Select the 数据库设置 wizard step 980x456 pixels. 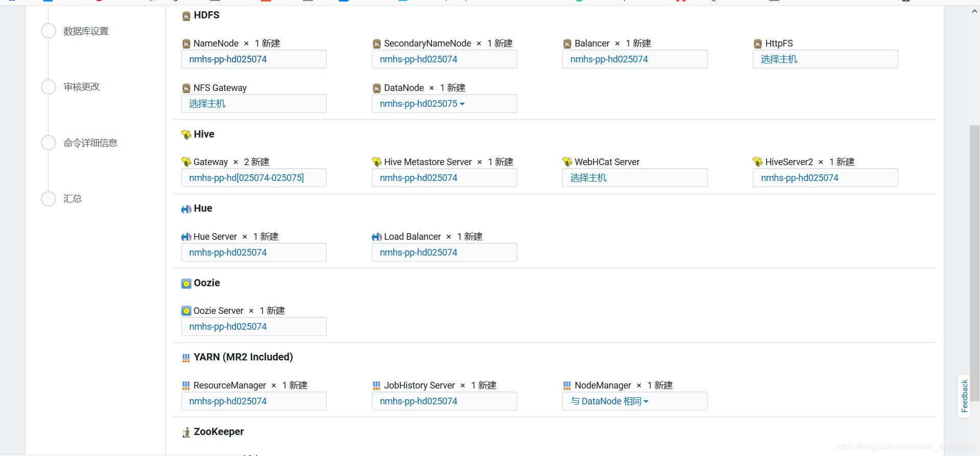[x=86, y=31]
